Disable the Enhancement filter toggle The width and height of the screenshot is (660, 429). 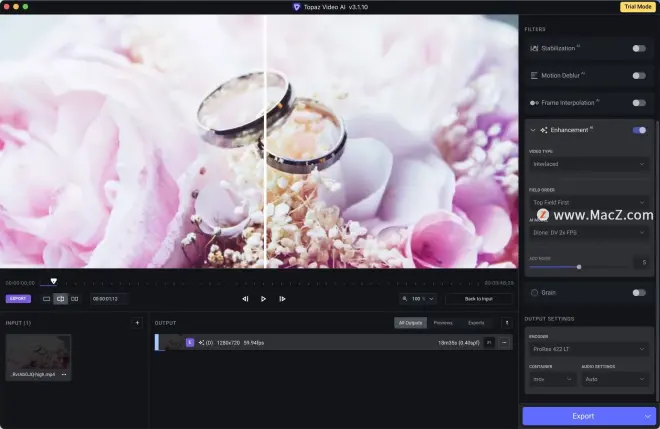(639, 130)
